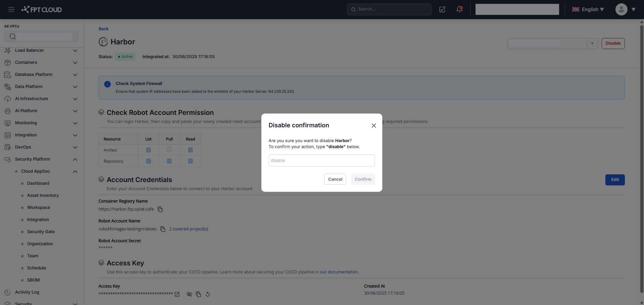Toggle Repository Read permission checkbox

pos(190,161)
